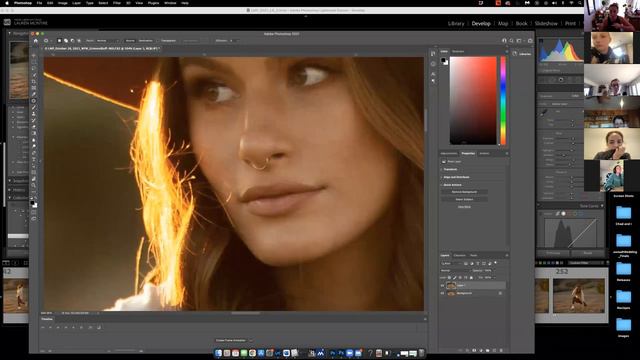Switch to the Swatches tab
The image size is (640, 360).
point(458,51)
